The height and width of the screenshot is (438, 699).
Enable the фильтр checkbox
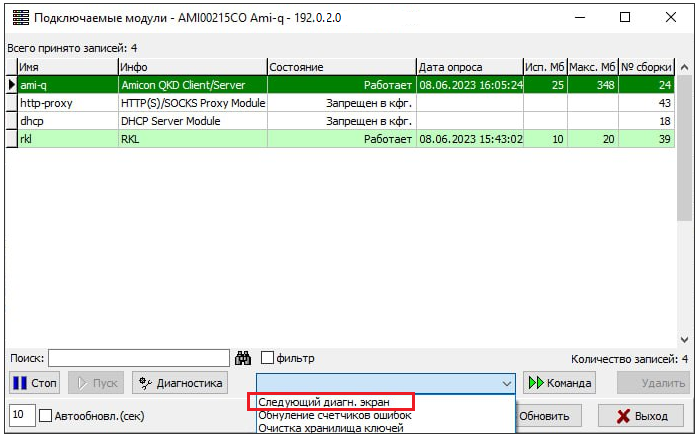pos(268,358)
